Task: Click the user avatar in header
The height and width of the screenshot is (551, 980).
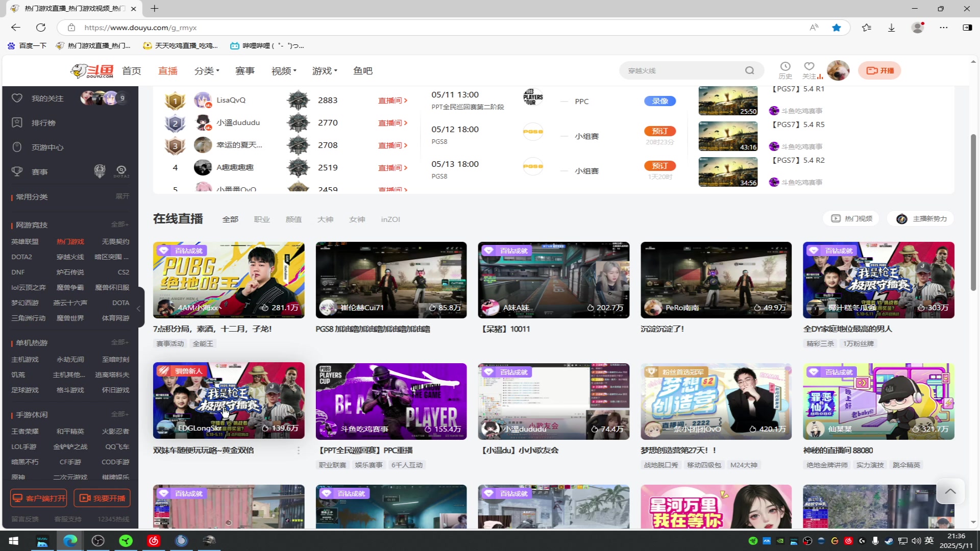Action: click(838, 70)
